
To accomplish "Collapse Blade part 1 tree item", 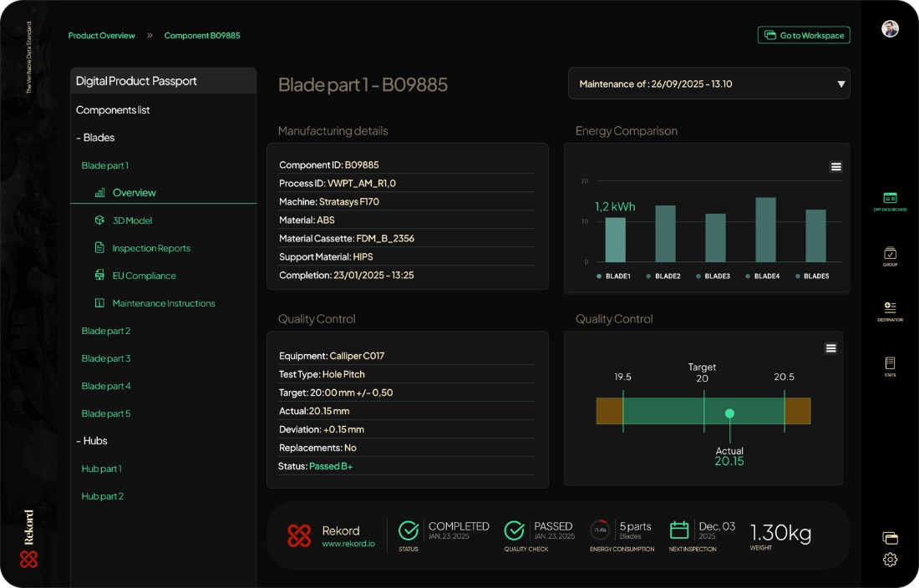I will click(x=105, y=165).
